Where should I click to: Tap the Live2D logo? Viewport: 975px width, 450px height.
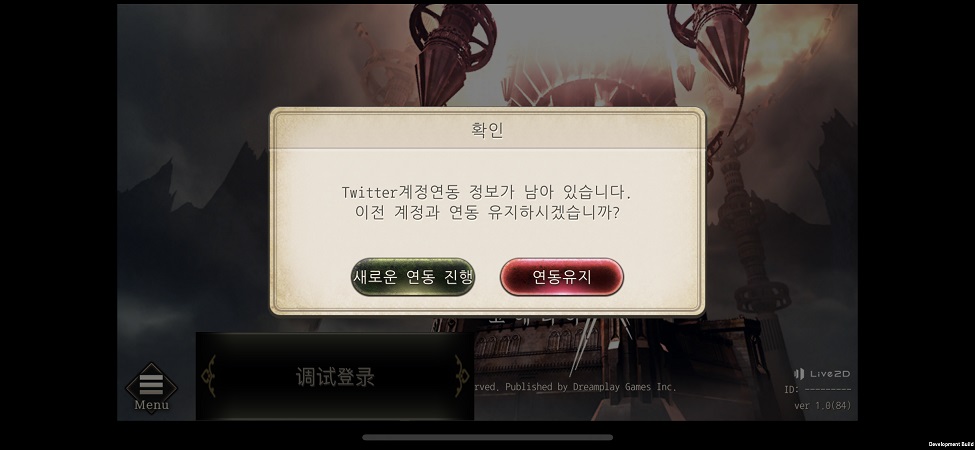point(821,374)
